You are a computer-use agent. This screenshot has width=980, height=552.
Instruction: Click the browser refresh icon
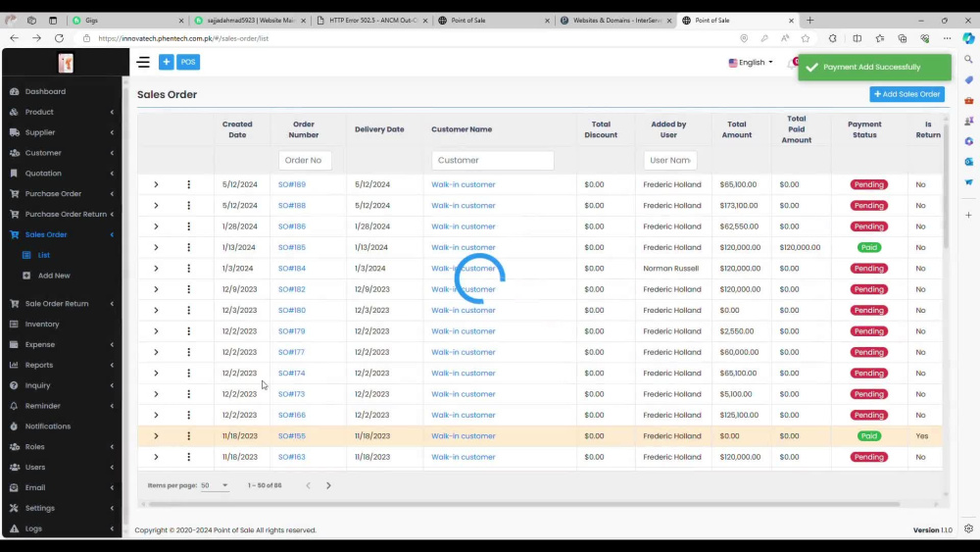click(x=60, y=38)
